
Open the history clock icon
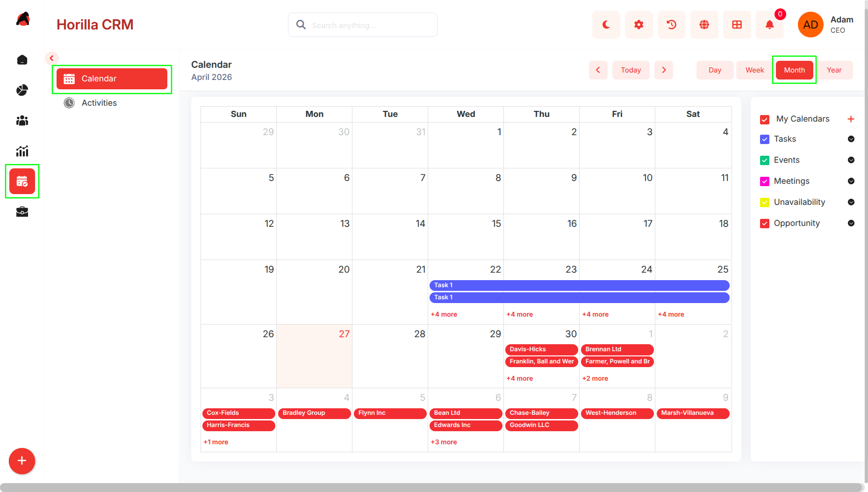pyautogui.click(x=671, y=25)
